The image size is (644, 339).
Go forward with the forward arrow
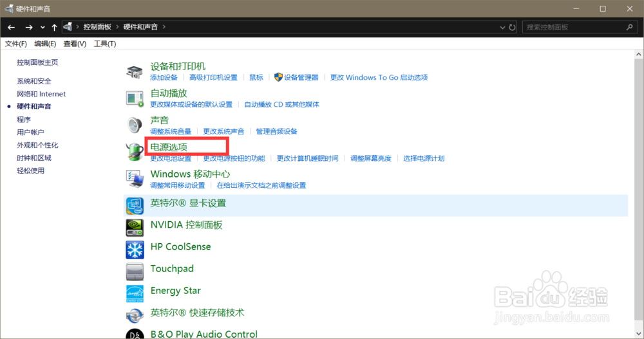coord(28,27)
